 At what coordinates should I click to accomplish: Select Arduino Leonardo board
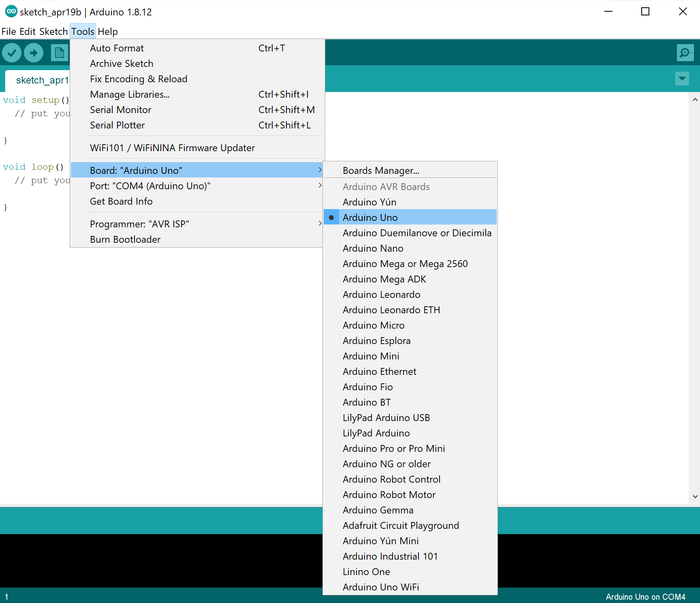point(410,294)
